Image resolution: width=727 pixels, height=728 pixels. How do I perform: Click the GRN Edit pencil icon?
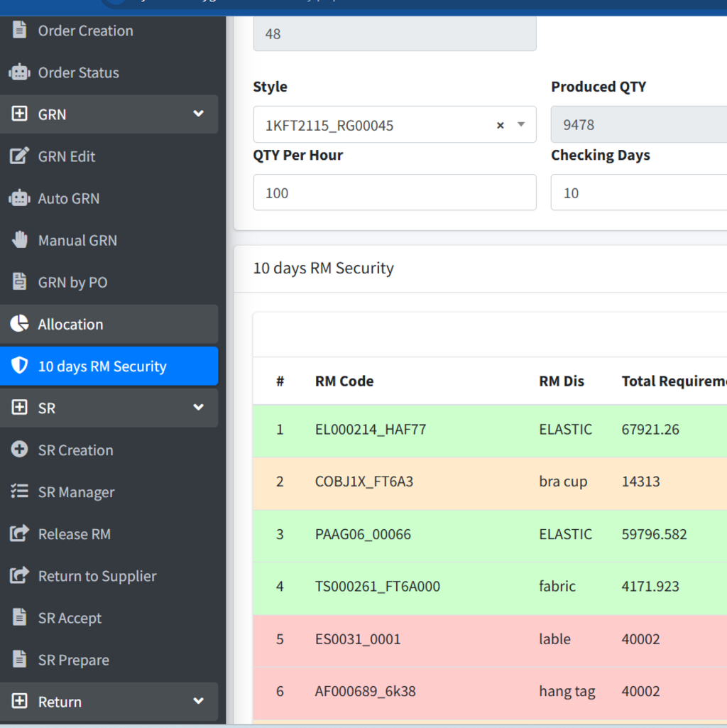click(x=19, y=156)
